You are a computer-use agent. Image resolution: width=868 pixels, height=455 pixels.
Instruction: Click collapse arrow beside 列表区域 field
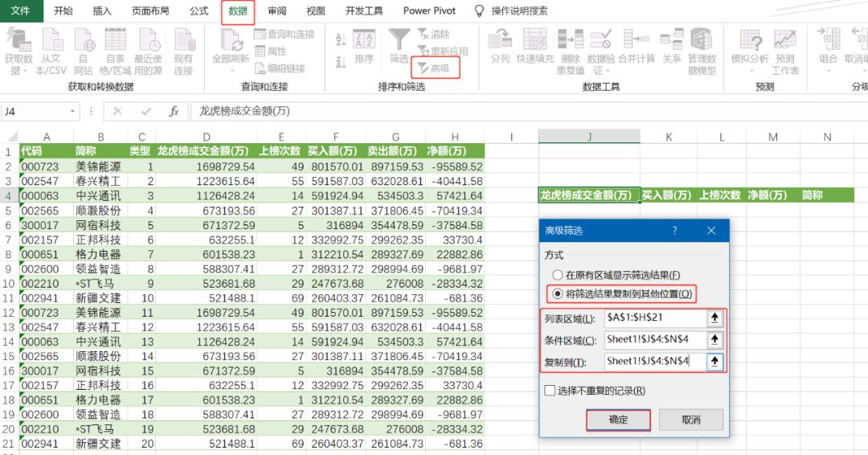(714, 318)
